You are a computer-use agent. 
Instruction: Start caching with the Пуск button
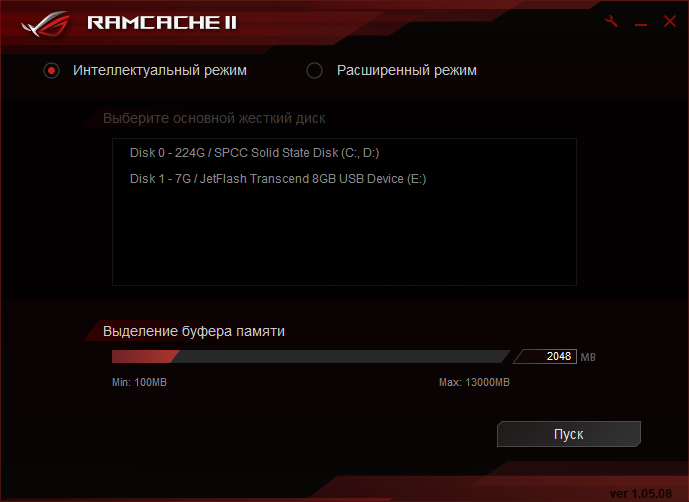[569, 434]
